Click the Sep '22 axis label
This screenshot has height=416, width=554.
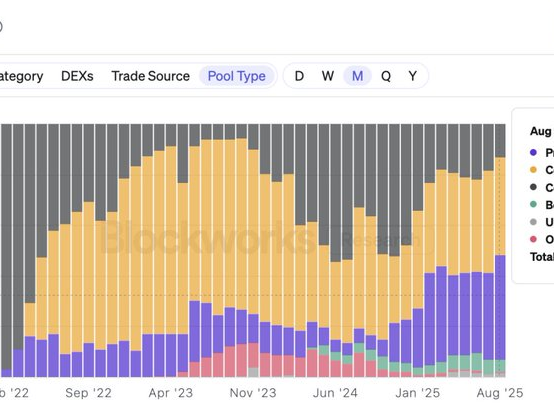pos(88,393)
